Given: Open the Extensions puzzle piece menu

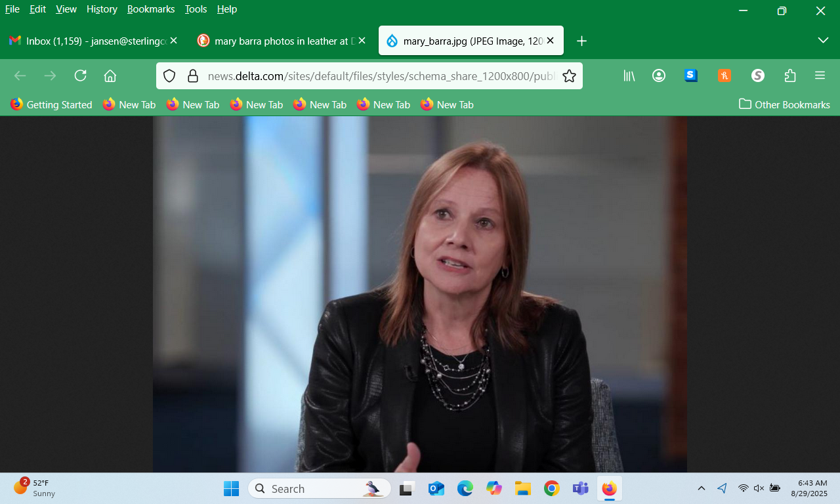Looking at the screenshot, I should (x=790, y=75).
